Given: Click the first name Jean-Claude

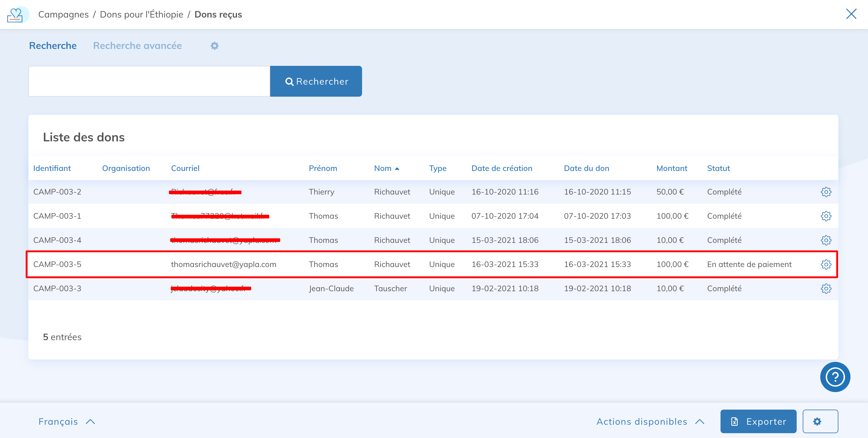Looking at the screenshot, I should pyautogui.click(x=331, y=289).
